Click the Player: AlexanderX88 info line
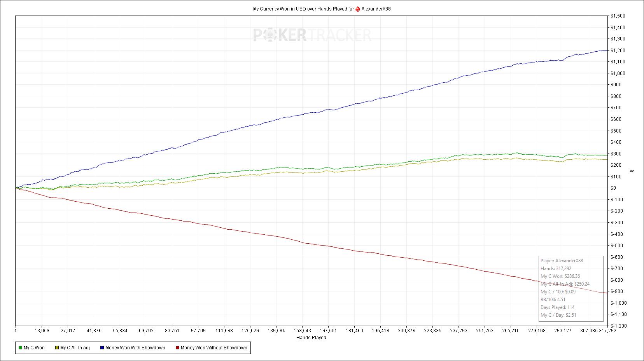 [562, 261]
